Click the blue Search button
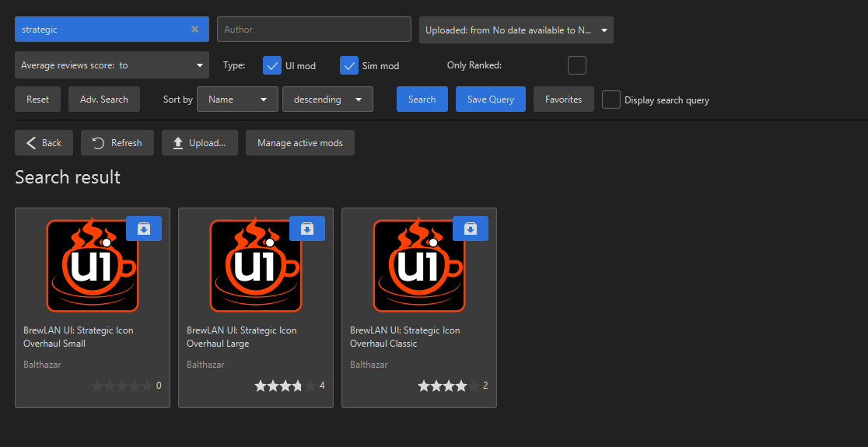 [x=422, y=100]
